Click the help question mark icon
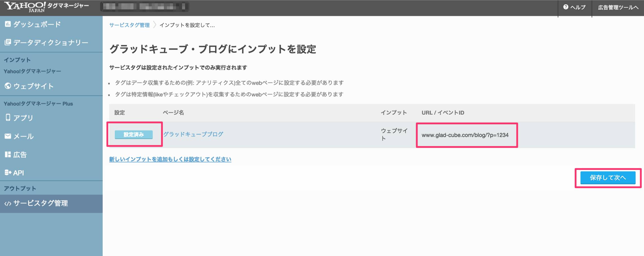644x256 pixels. click(x=566, y=7)
